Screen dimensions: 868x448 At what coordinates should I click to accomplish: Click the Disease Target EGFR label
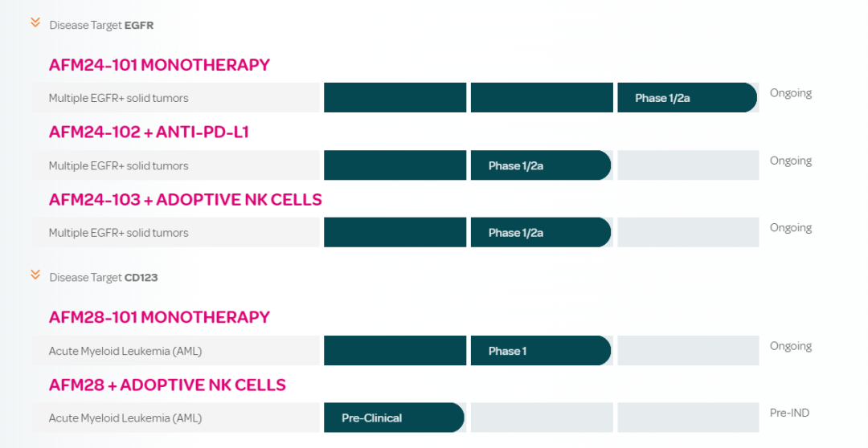(x=101, y=25)
